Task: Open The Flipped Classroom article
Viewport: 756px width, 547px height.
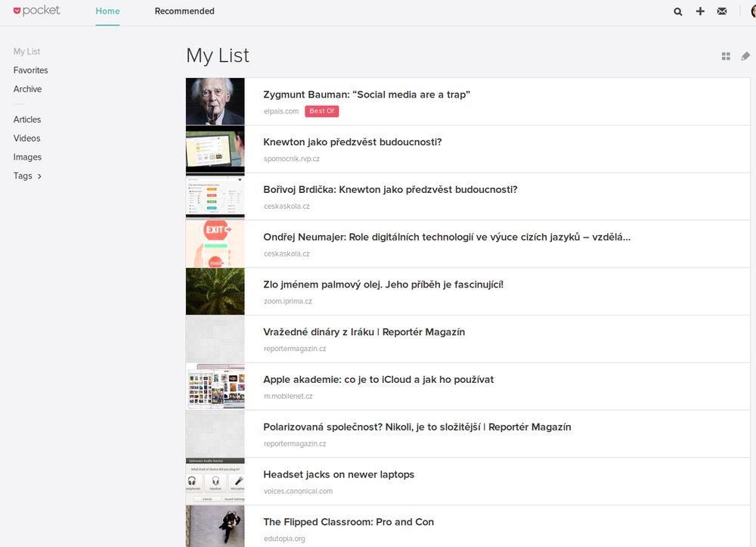Action: click(349, 522)
